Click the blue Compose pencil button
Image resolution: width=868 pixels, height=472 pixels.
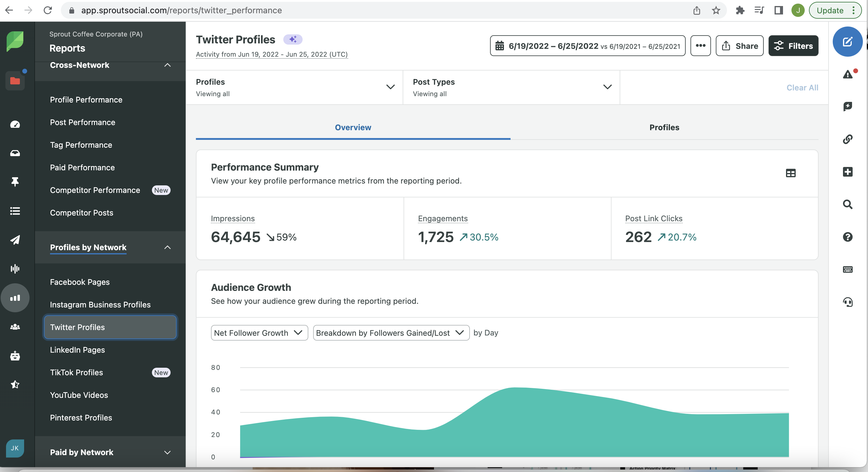point(847,42)
